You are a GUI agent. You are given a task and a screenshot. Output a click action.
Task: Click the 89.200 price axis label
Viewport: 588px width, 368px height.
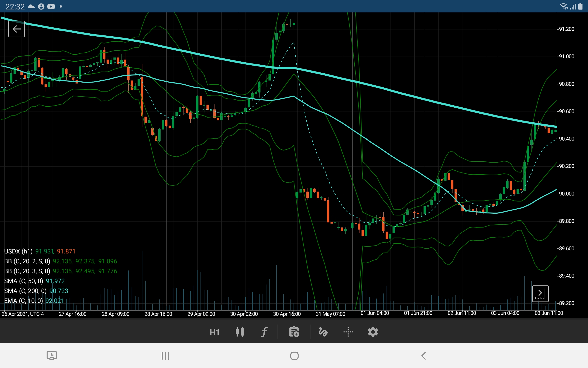(x=567, y=303)
